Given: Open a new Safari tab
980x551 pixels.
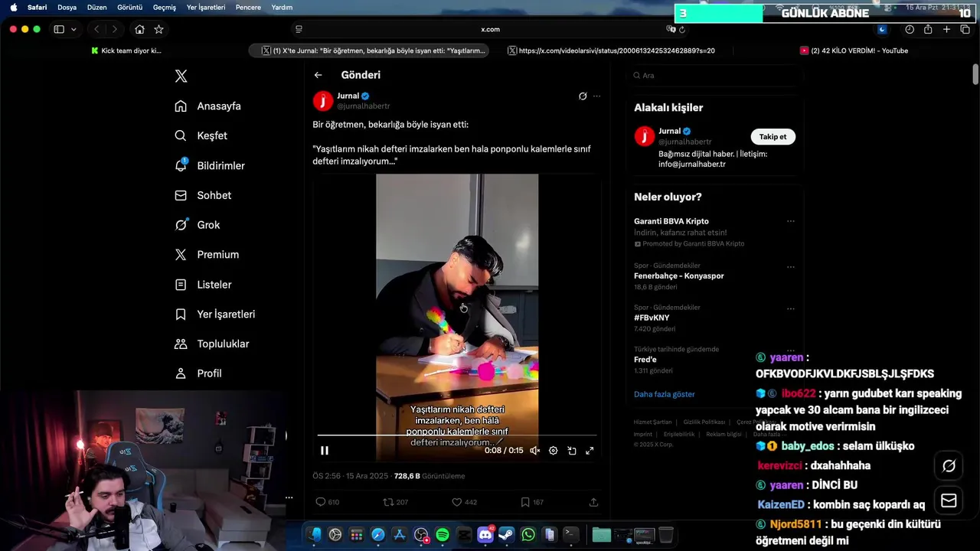Looking at the screenshot, I should [x=947, y=29].
